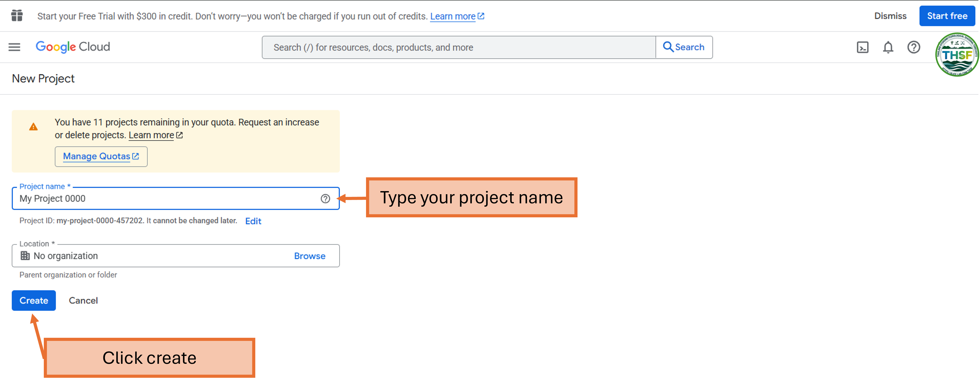This screenshot has height=380, width=980.
Task: Click Edit next to Project ID
Action: point(253,221)
